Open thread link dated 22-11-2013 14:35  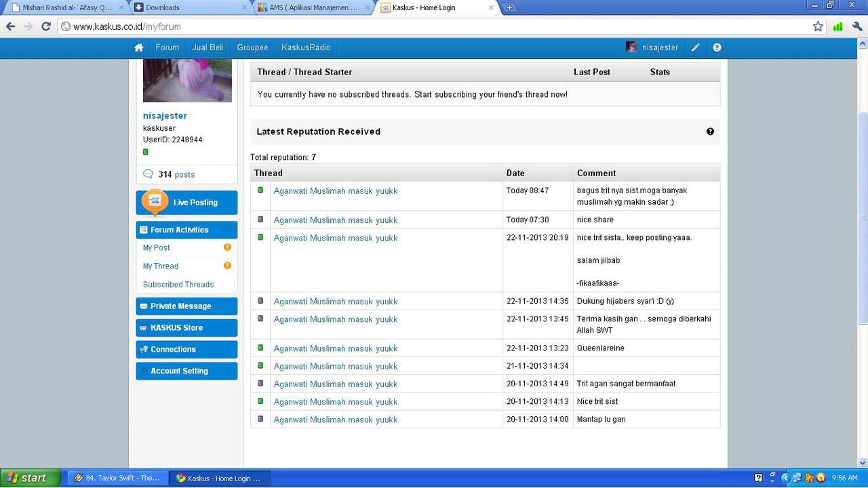[x=336, y=301]
